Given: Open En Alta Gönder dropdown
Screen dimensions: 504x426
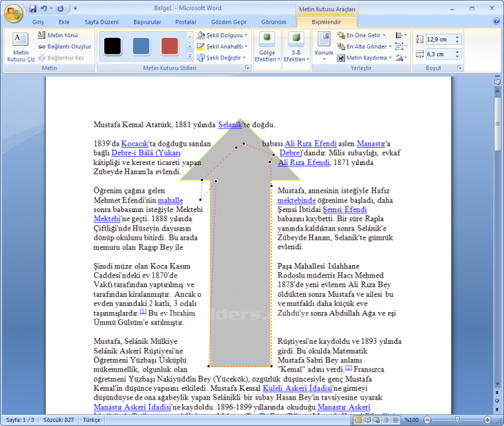Looking at the screenshot, I should pyautogui.click(x=364, y=47).
